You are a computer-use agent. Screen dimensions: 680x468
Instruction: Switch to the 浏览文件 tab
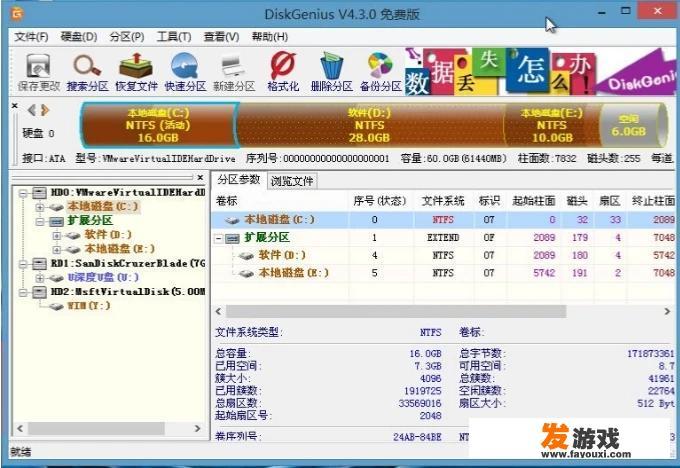(292, 181)
